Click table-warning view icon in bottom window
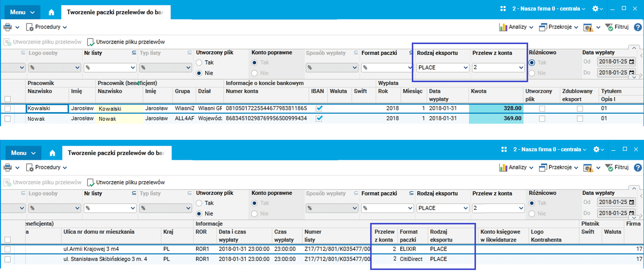 (588, 167)
